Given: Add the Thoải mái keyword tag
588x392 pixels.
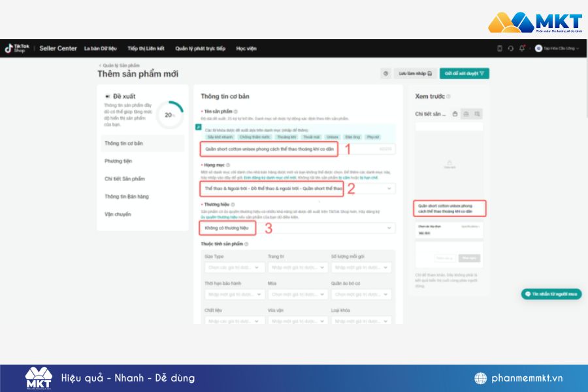Looking at the screenshot, I should 311,137.
